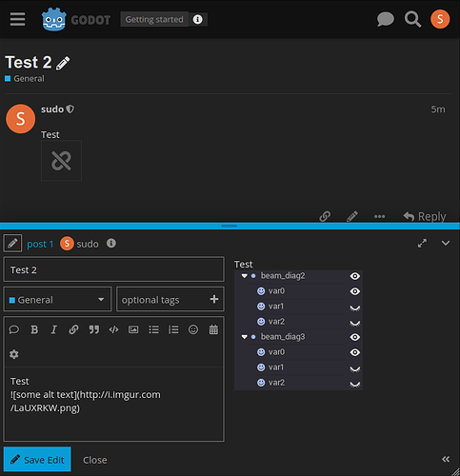Select beam_diag3 row in preview image
The height and width of the screenshot is (476, 460).
tap(298, 337)
